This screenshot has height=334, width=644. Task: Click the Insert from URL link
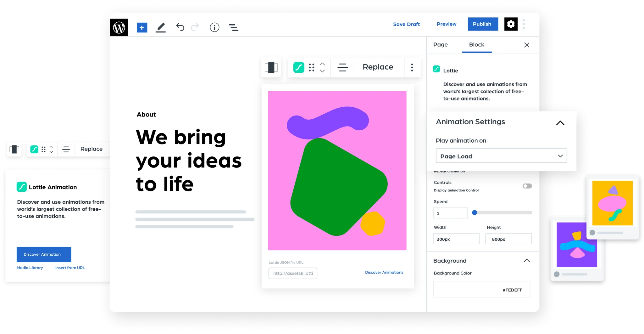pos(70,268)
